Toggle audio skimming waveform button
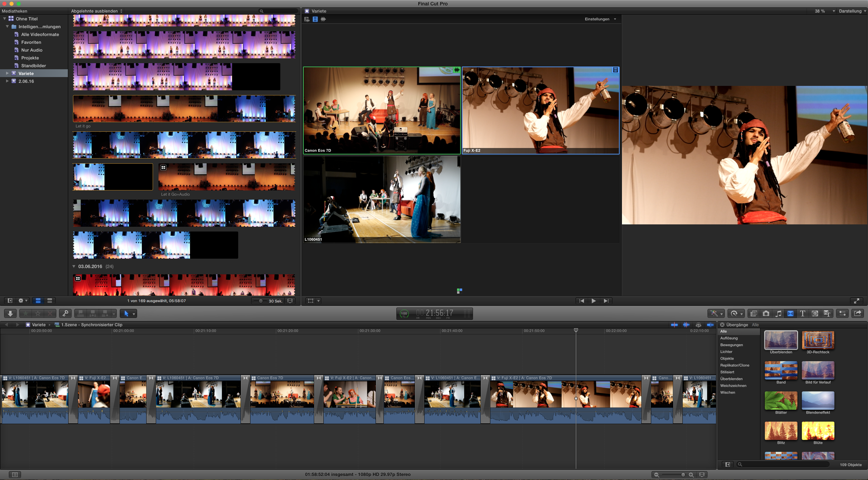 pyautogui.click(x=686, y=325)
